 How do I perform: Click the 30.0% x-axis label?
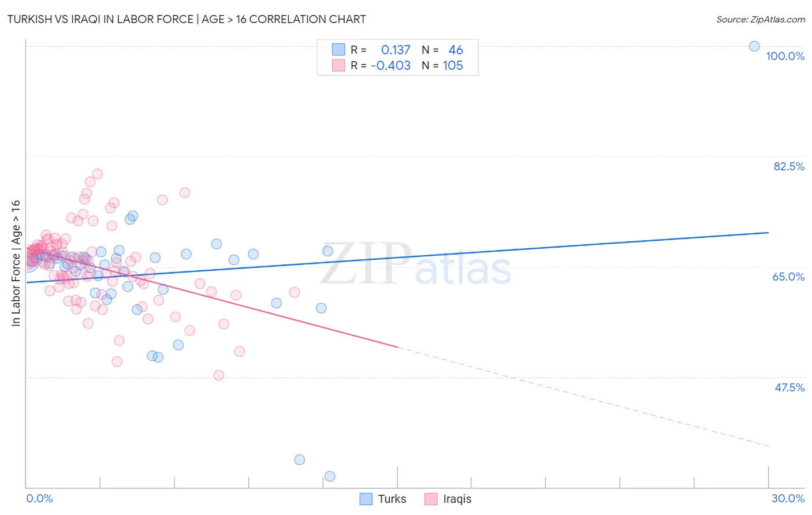pyautogui.click(x=788, y=498)
